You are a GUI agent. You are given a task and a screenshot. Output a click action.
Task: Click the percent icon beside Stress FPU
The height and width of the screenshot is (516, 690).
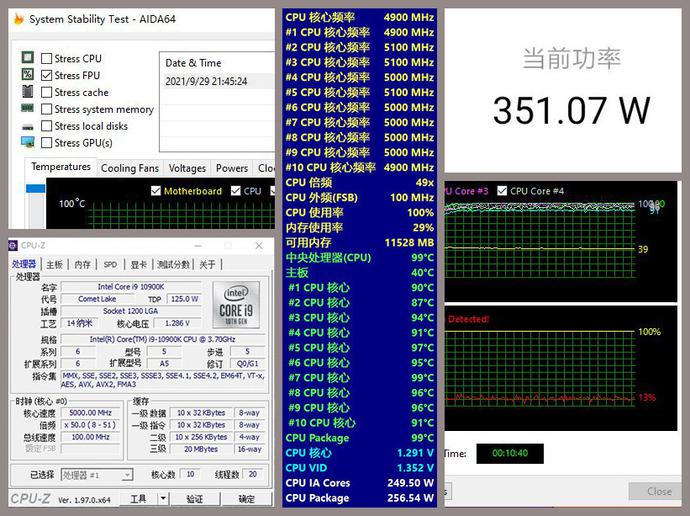point(27,74)
